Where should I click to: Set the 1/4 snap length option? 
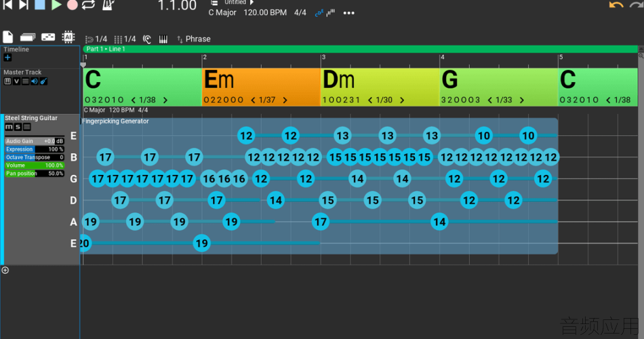(96, 39)
